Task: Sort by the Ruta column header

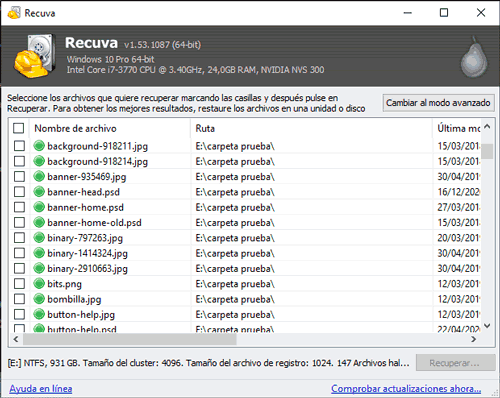Action: click(312, 128)
